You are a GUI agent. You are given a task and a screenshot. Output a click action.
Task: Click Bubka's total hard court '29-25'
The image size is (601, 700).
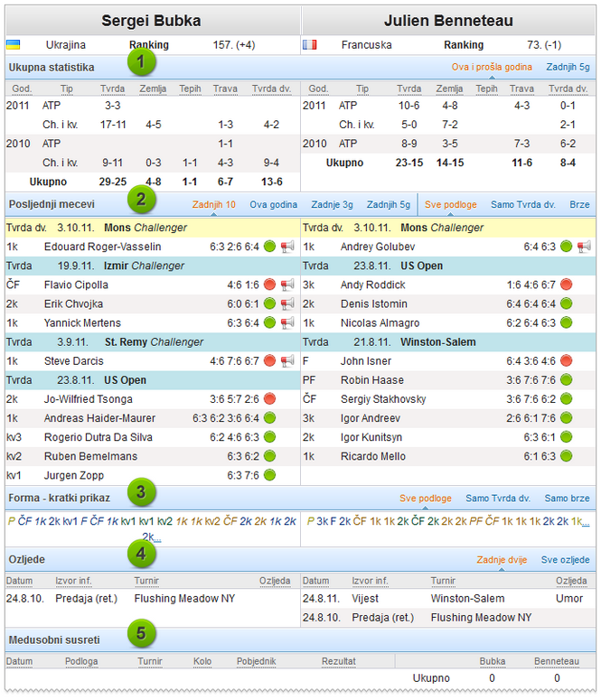(113, 182)
